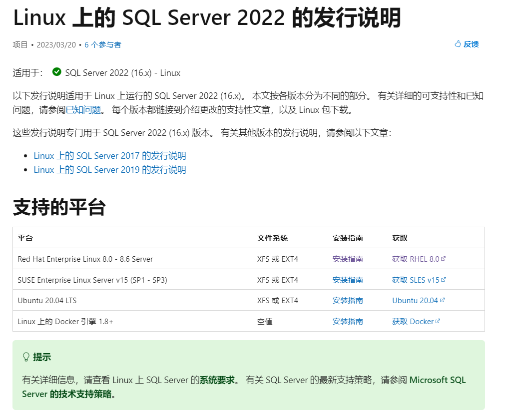
Task: Click the 提示 heading text
Action: coord(42,357)
